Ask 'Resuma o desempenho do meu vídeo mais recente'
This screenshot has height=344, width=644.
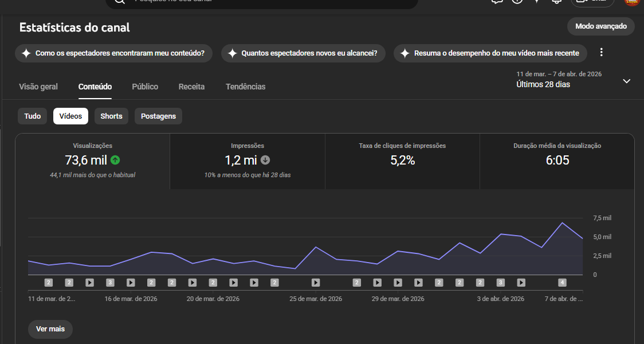490,53
